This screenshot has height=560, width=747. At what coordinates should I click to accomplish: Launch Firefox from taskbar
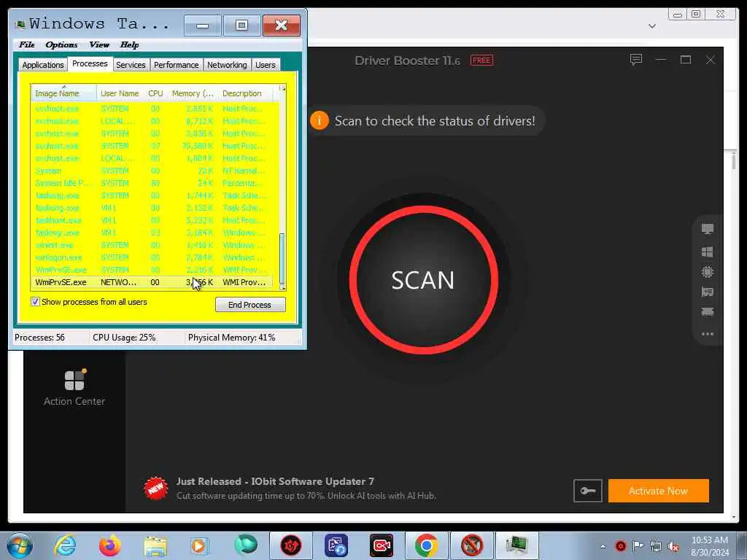point(110,545)
